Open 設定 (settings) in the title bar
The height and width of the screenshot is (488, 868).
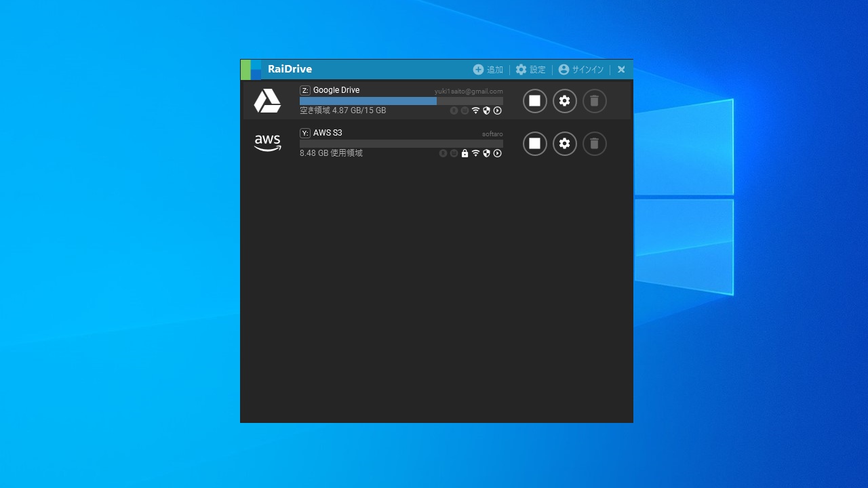(530, 70)
